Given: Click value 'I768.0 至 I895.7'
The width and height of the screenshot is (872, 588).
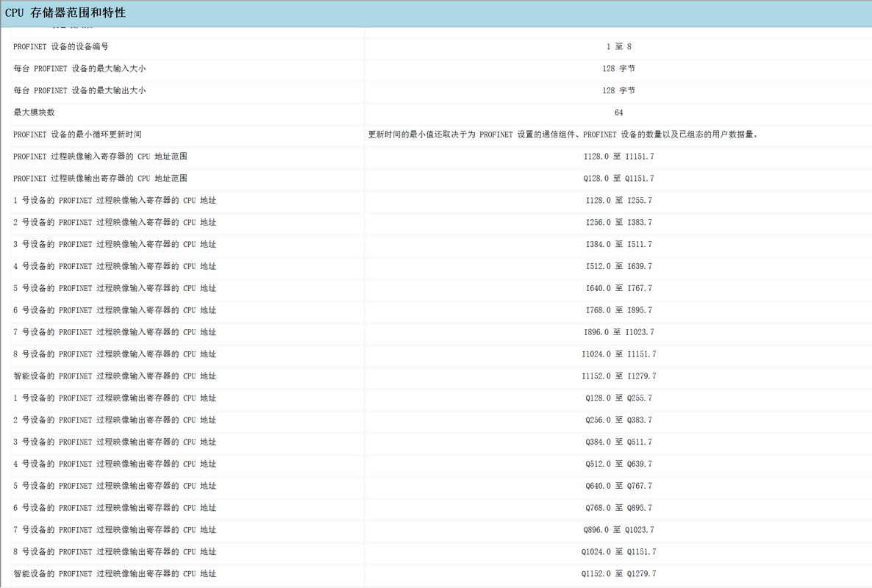Looking at the screenshot, I should [x=619, y=310].
